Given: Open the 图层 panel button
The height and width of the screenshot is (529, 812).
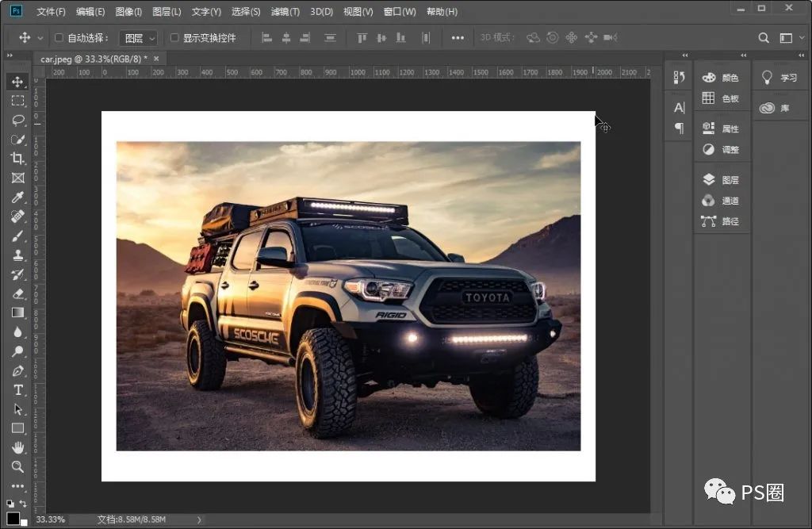Looking at the screenshot, I should [x=722, y=180].
